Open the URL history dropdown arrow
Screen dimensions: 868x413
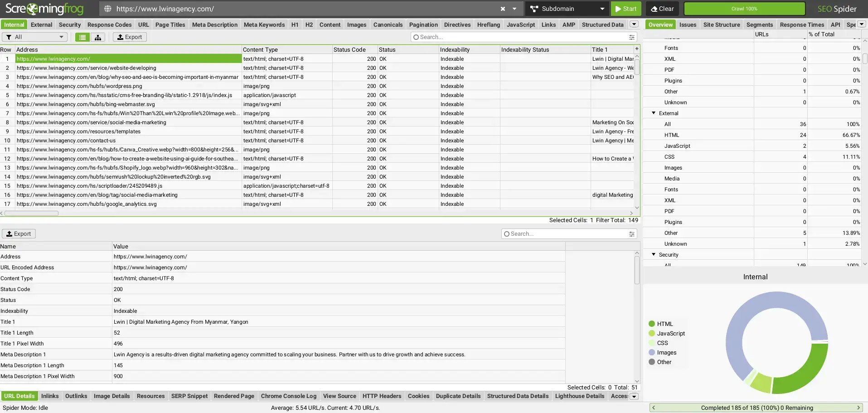(x=514, y=9)
